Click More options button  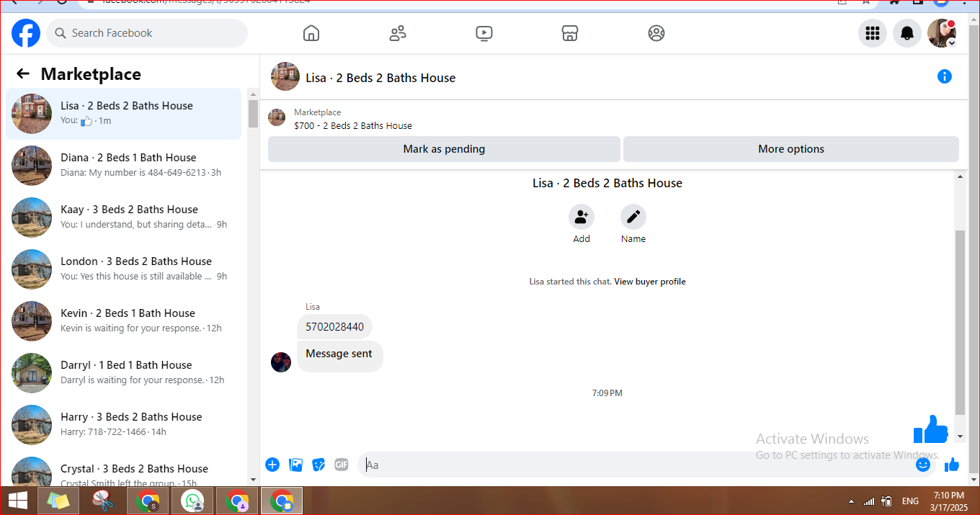click(x=791, y=149)
